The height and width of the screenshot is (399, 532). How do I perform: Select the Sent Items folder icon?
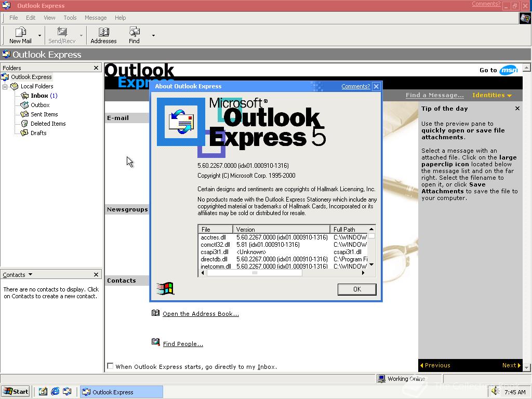[25, 114]
